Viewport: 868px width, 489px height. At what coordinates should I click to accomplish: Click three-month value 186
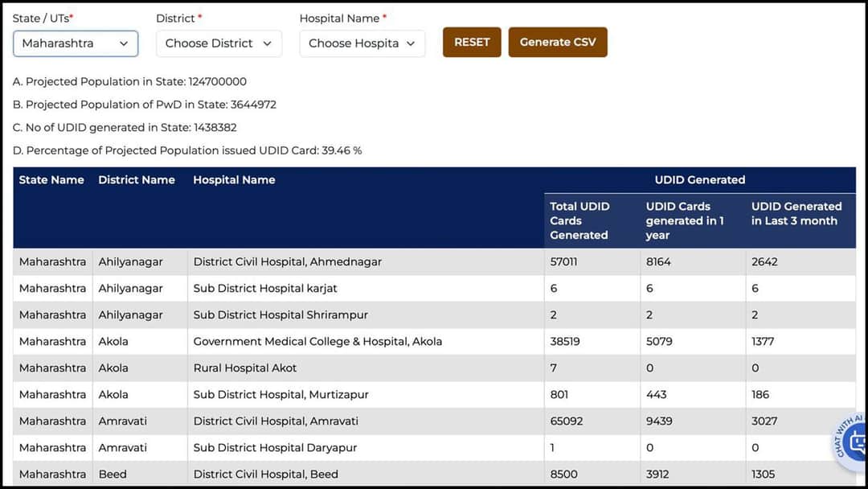[x=760, y=395]
